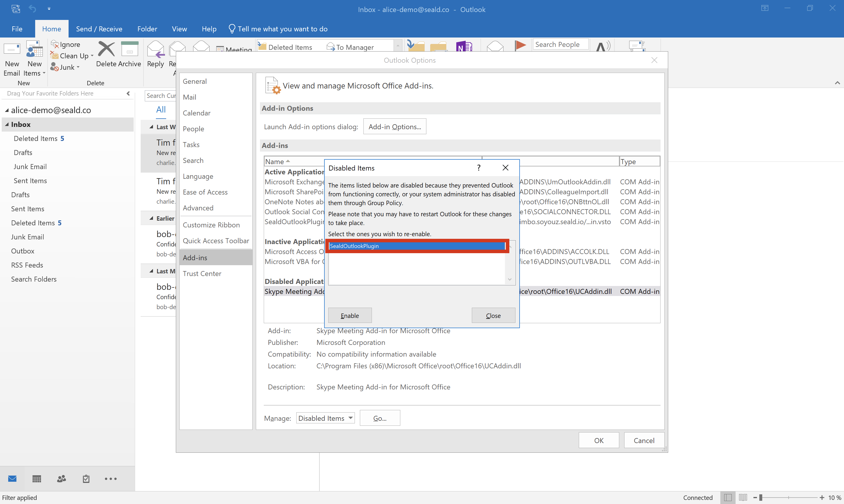Click the Reading view icon in status bar
844x504 pixels.
[x=743, y=498]
